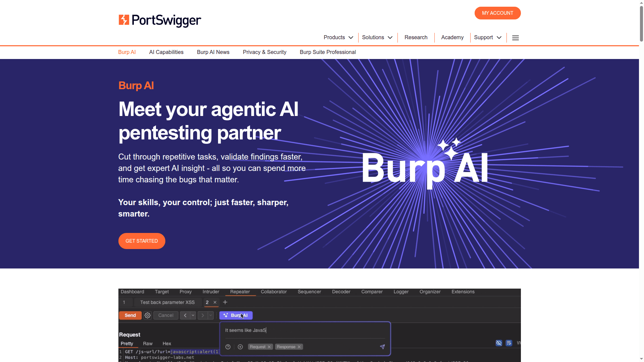The image size is (644, 362).
Task: Toggle hiding non-printable characters in the response view
Action: [x=499, y=343]
